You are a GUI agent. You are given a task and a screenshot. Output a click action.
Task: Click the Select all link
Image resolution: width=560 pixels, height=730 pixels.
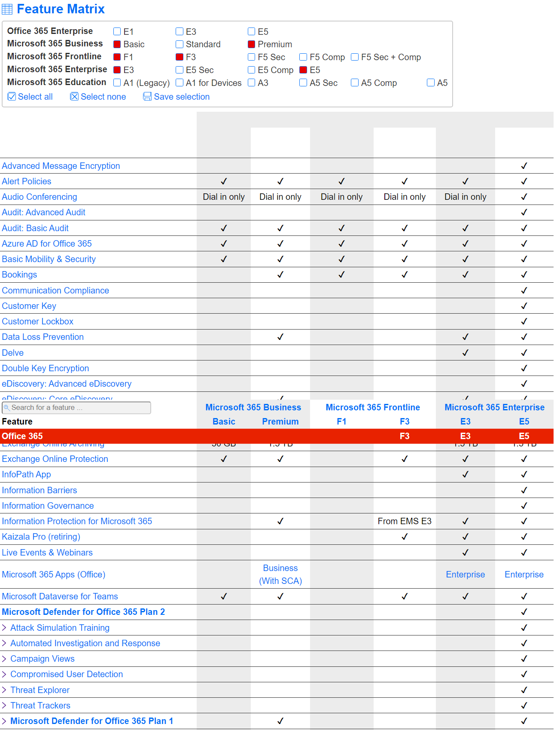(x=35, y=97)
